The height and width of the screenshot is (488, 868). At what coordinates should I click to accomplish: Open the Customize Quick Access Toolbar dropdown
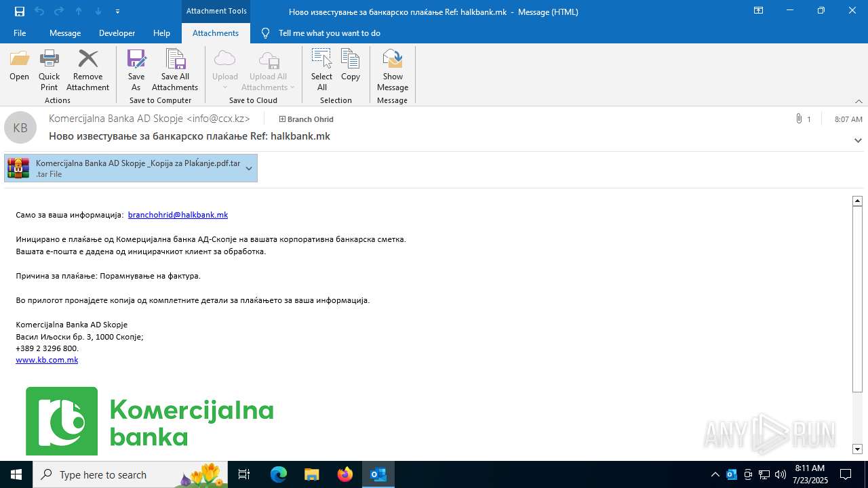[117, 12]
